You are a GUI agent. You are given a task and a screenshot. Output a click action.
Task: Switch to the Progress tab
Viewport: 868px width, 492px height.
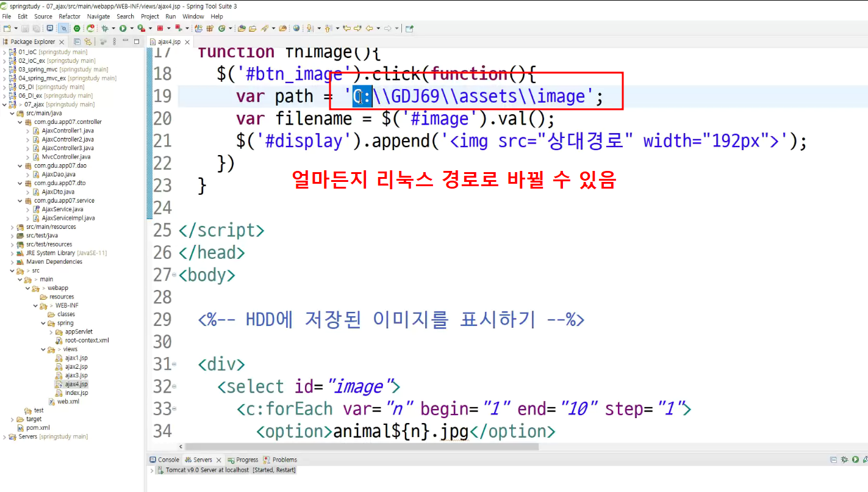click(x=243, y=460)
